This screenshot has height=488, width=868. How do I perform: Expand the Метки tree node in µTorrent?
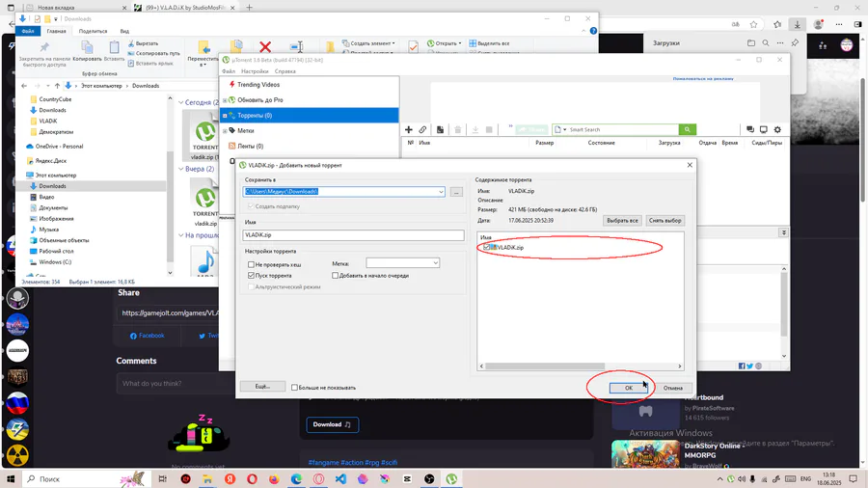click(225, 131)
